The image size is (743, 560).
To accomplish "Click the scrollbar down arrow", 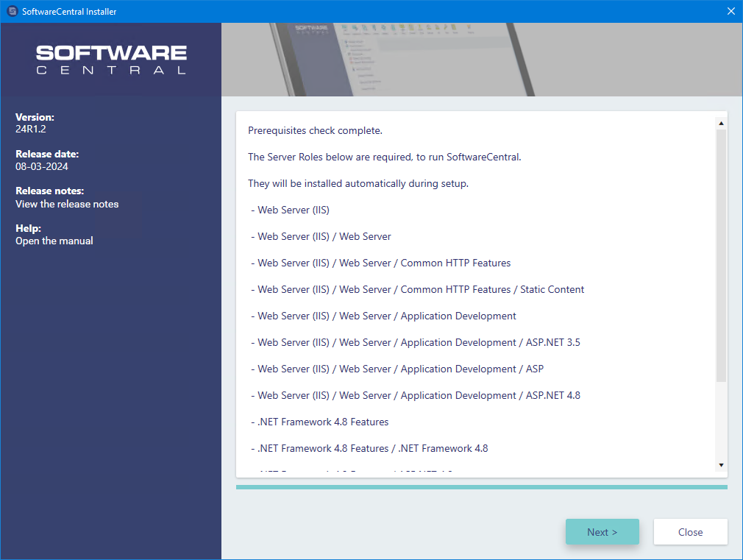I will (x=721, y=465).
